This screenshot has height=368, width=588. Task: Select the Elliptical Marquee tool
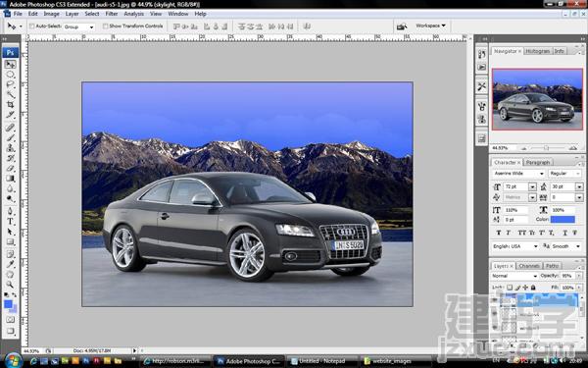pyautogui.click(x=10, y=75)
